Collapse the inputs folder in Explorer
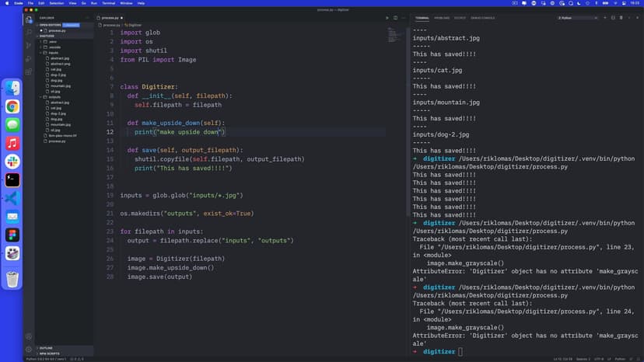This screenshot has width=644, height=362. (x=53, y=53)
